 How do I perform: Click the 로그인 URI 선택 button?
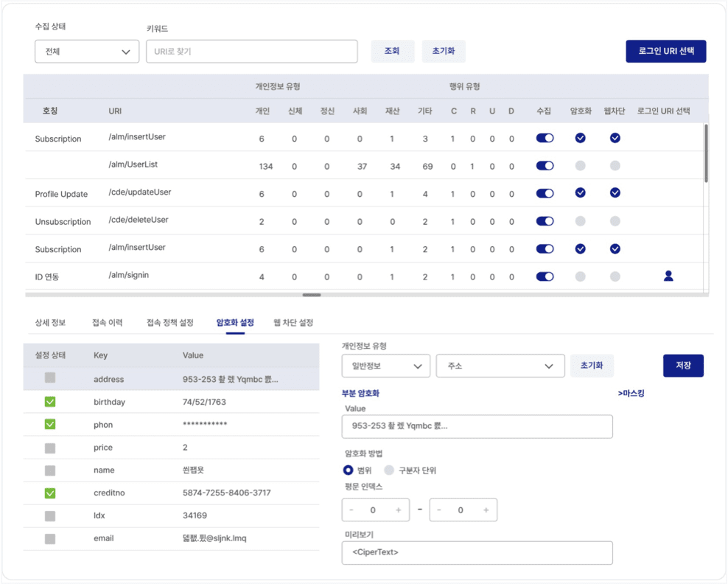point(665,52)
